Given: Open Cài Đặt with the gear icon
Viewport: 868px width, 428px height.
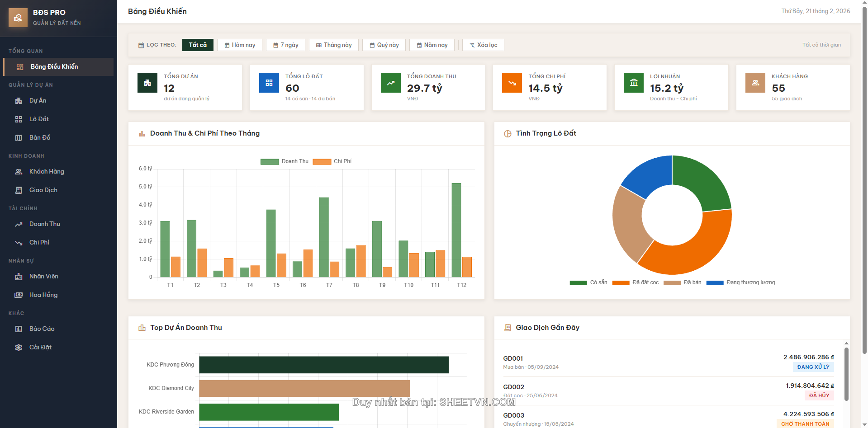Looking at the screenshot, I should coord(19,347).
